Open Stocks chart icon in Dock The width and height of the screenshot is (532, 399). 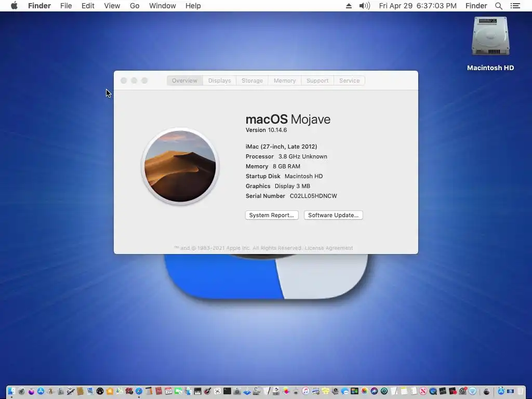click(443, 391)
